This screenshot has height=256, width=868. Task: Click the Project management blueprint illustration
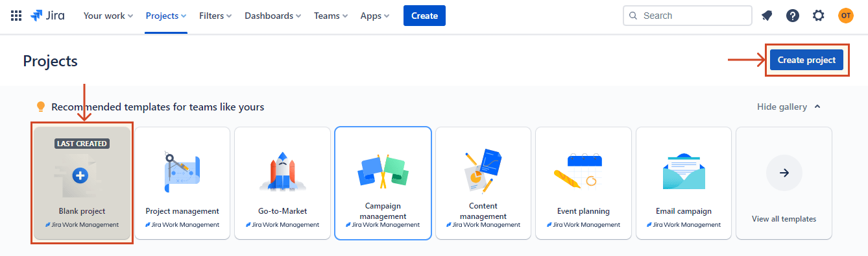tap(182, 172)
